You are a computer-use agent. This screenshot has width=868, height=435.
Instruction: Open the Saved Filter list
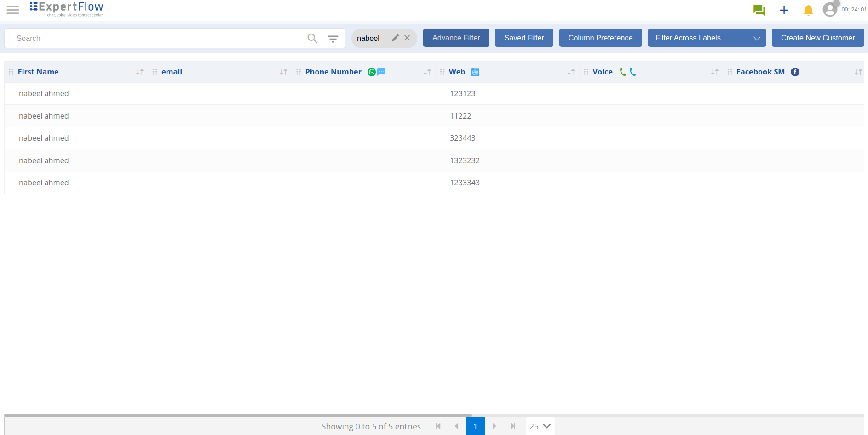click(x=524, y=38)
